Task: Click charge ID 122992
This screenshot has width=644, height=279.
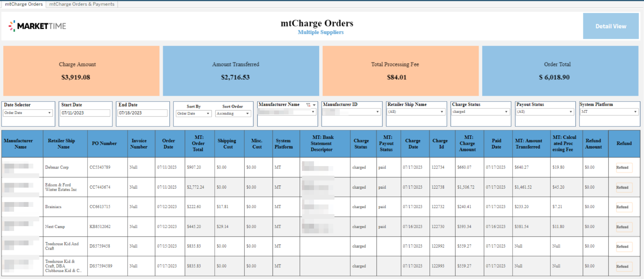Action: tap(438, 246)
